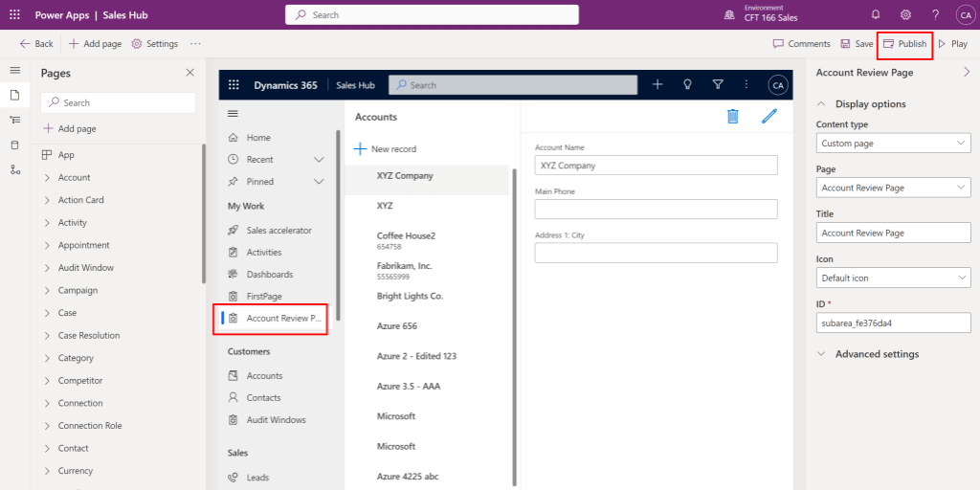Expand the Action Card tree node
Viewport: 980px width, 490px height.
(47, 200)
